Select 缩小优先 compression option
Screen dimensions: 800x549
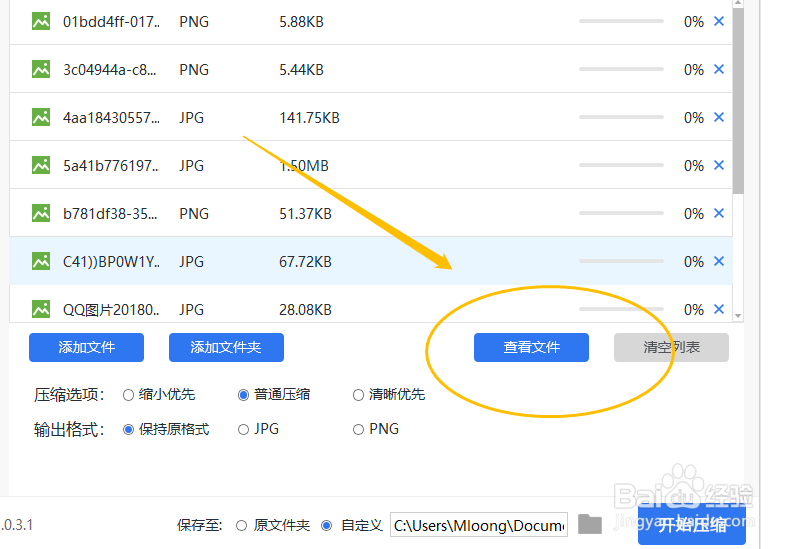pos(129,395)
